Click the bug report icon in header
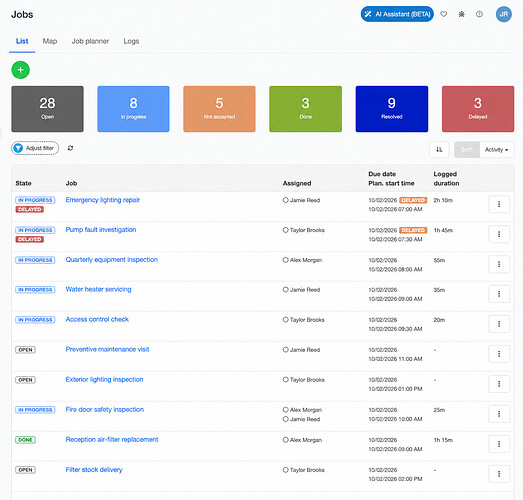 (461, 14)
